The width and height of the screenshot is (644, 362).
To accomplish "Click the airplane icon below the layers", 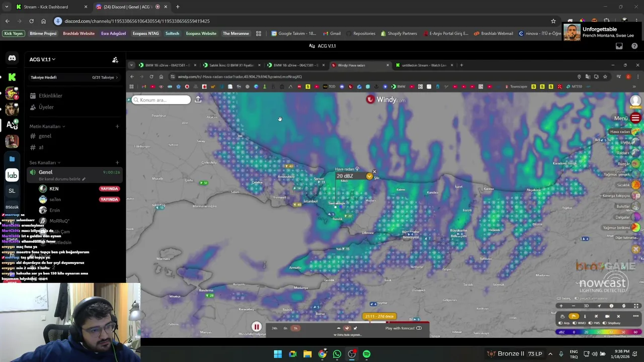I will tap(636, 249).
